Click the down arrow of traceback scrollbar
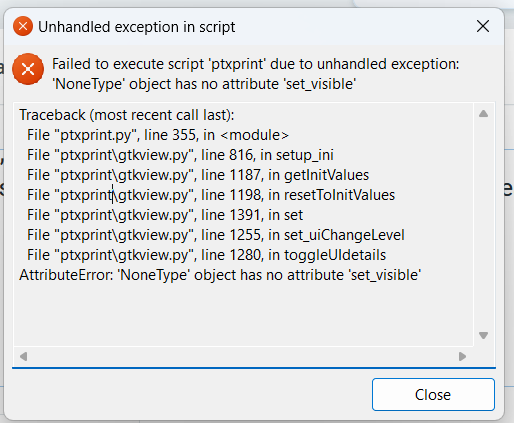The width and height of the screenshot is (514, 423). point(483,335)
